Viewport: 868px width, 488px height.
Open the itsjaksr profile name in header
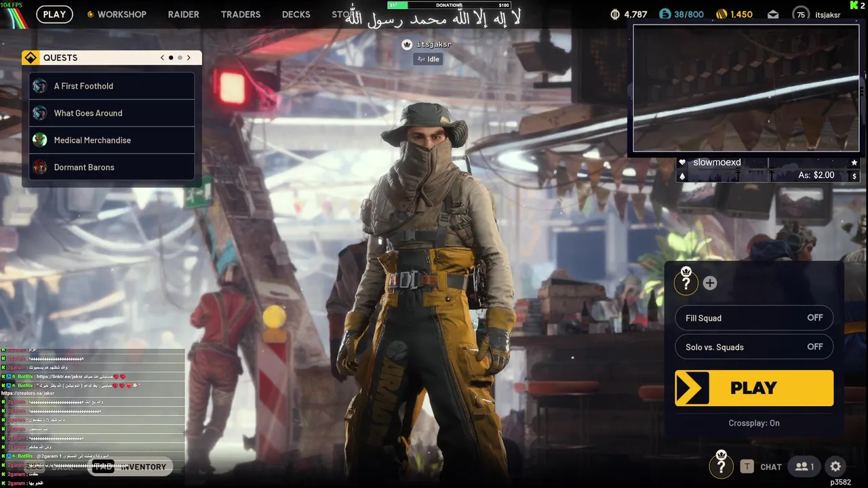point(827,15)
